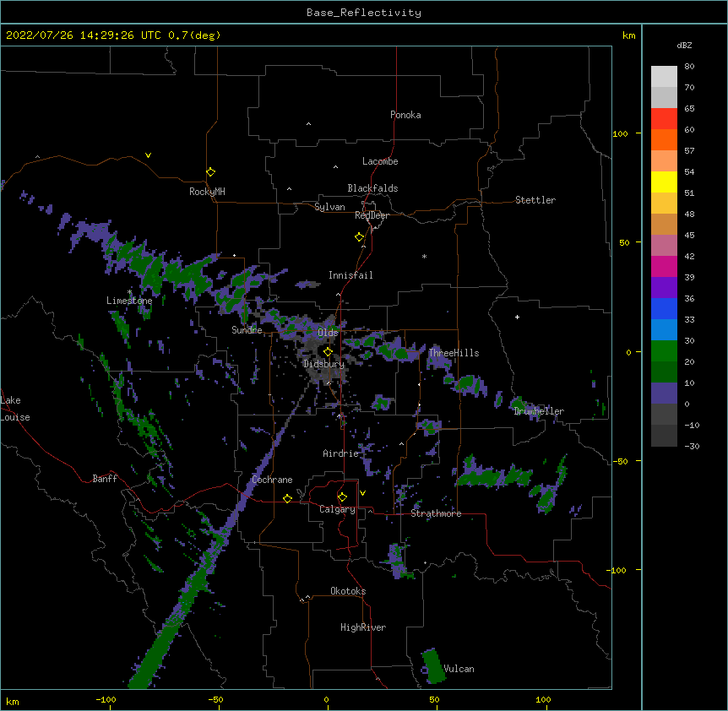
Task: Click the Base_Reflectivity title
Action: (364, 13)
